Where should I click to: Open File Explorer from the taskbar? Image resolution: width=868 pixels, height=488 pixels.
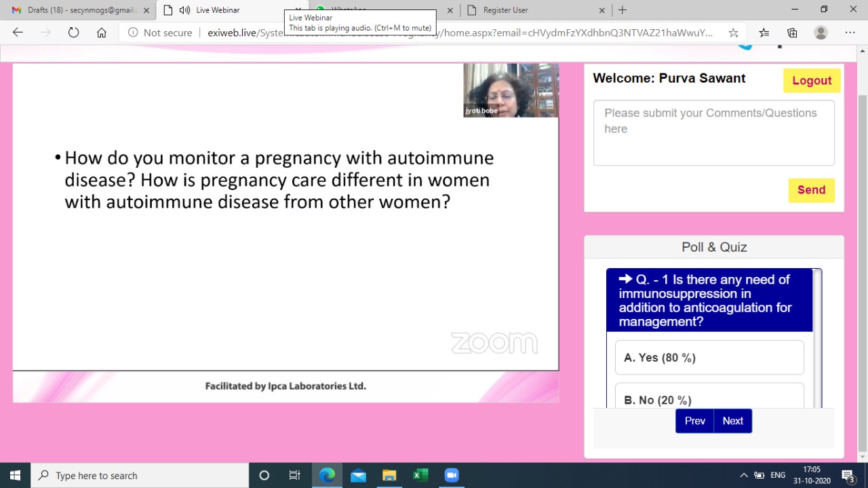point(389,475)
